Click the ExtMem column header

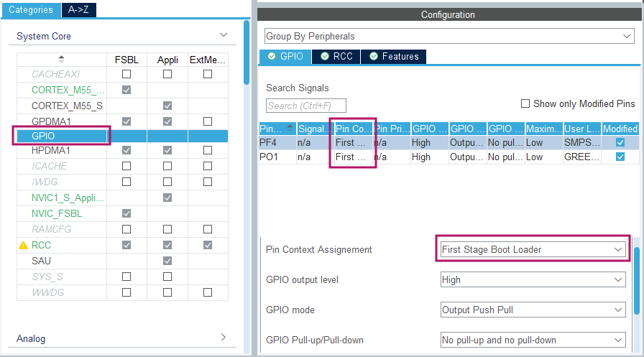208,60
